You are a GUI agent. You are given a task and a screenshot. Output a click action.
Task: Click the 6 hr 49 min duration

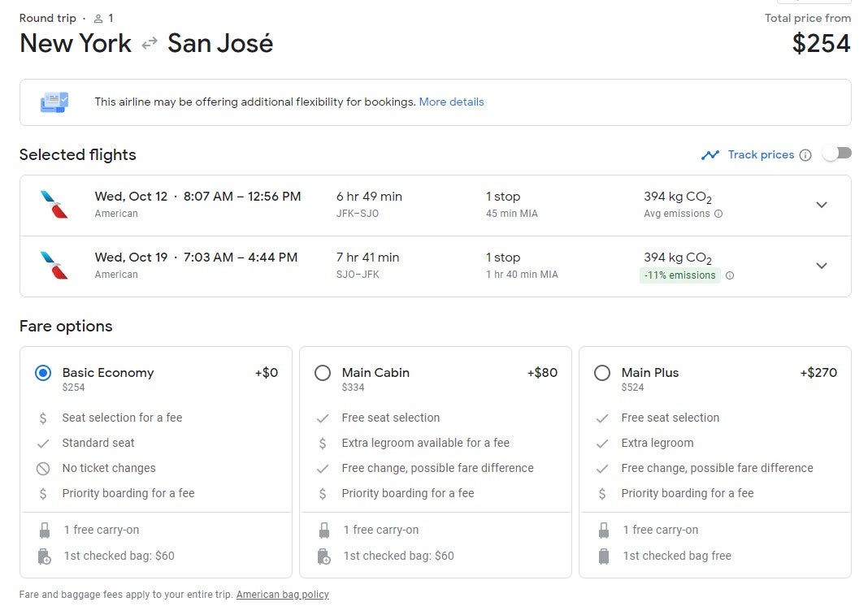(x=369, y=197)
